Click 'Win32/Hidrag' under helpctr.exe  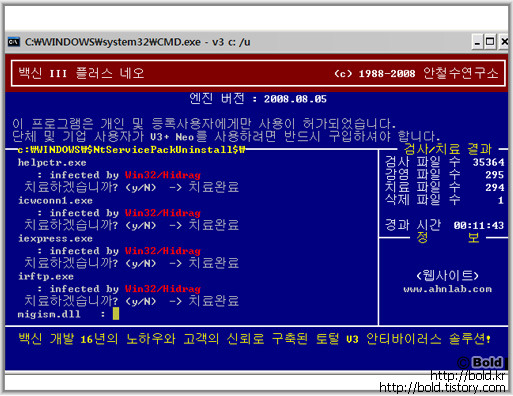click(163, 175)
